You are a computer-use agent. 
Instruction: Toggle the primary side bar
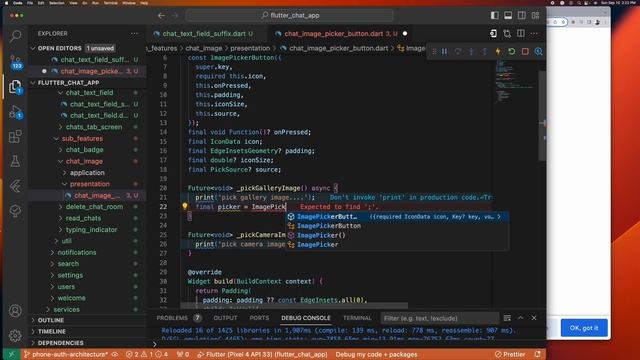[x=494, y=16]
